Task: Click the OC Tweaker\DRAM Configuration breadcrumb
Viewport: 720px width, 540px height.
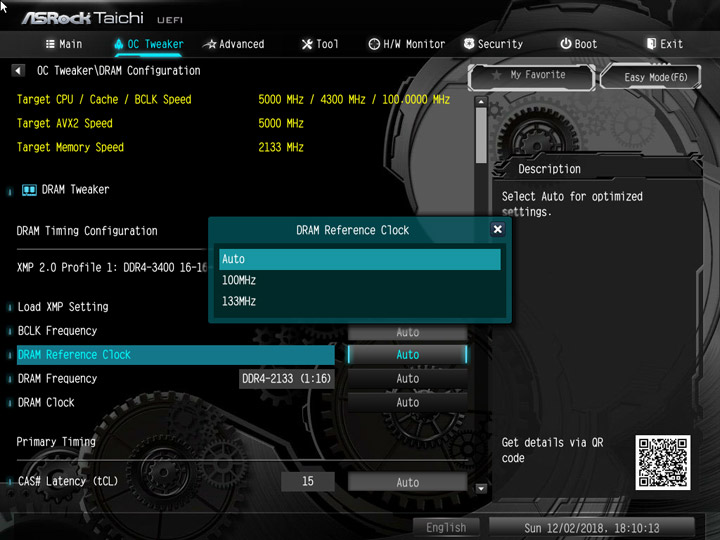Action: point(118,71)
